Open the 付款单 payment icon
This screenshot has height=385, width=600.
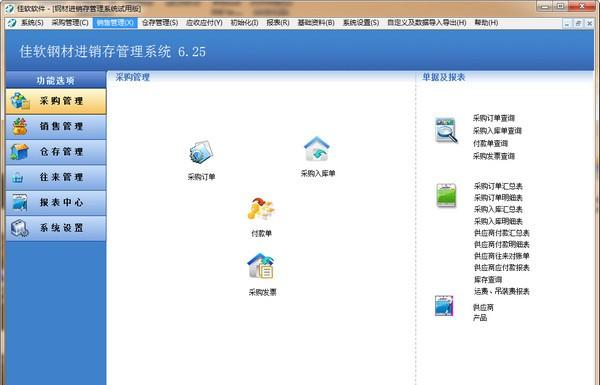(x=261, y=209)
